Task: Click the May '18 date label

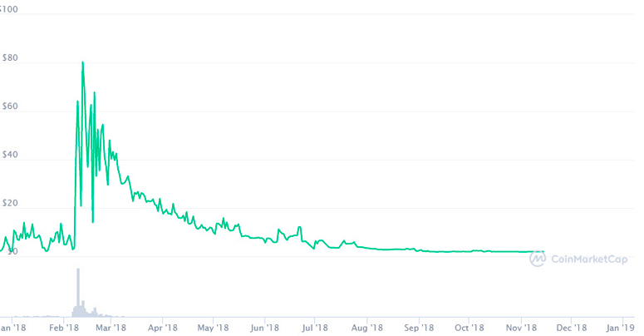Action: pyautogui.click(x=214, y=328)
